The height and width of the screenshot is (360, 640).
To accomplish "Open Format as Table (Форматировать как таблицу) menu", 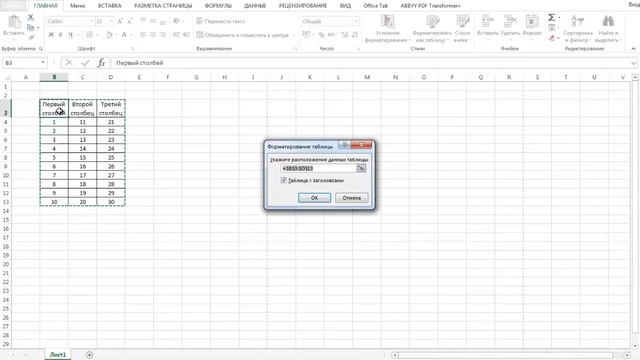I will pyautogui.click(x=432, y=28).
